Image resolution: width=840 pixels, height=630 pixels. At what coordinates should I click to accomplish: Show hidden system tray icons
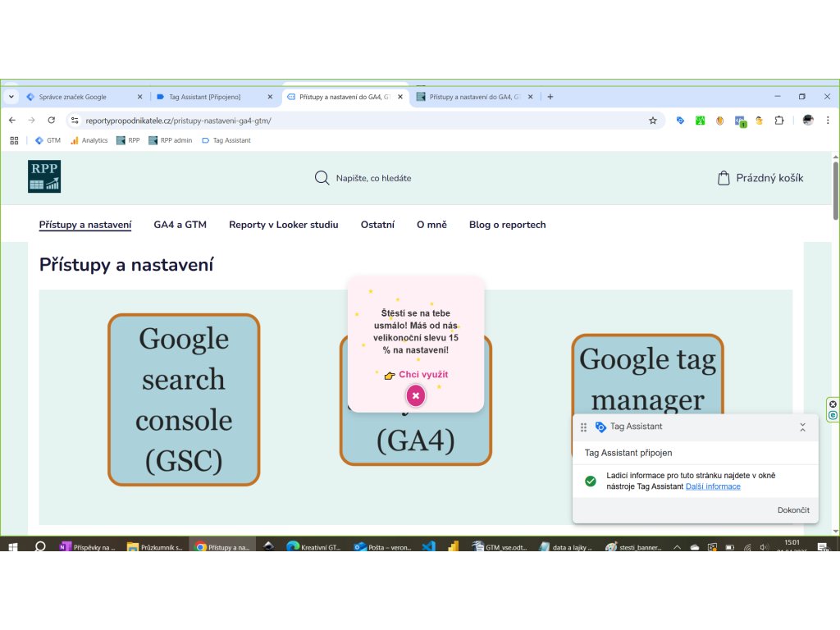coord(677,547)
